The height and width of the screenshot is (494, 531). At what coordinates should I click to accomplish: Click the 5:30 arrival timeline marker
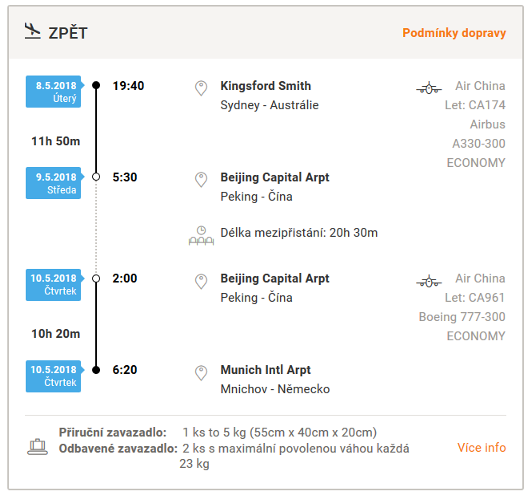96,177
